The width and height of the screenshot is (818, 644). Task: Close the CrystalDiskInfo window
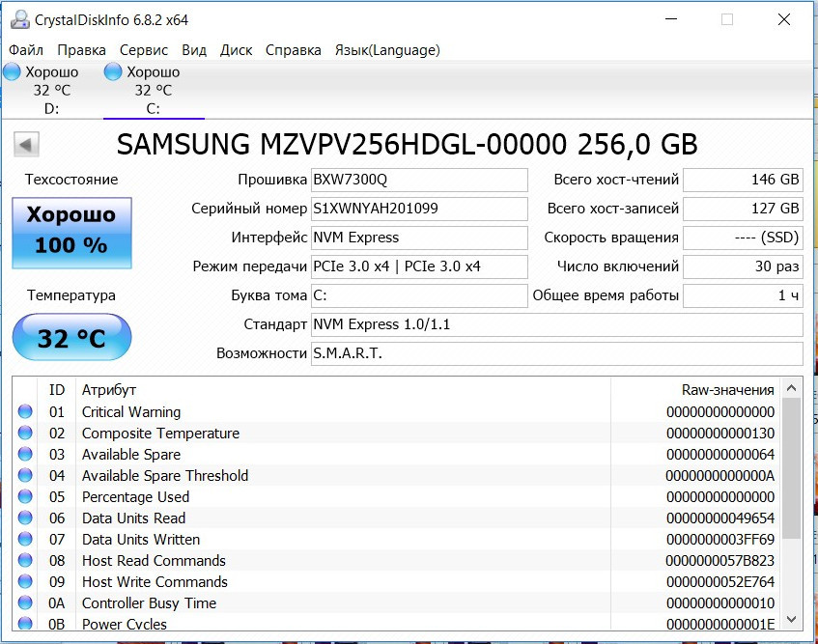click(784, 19)
